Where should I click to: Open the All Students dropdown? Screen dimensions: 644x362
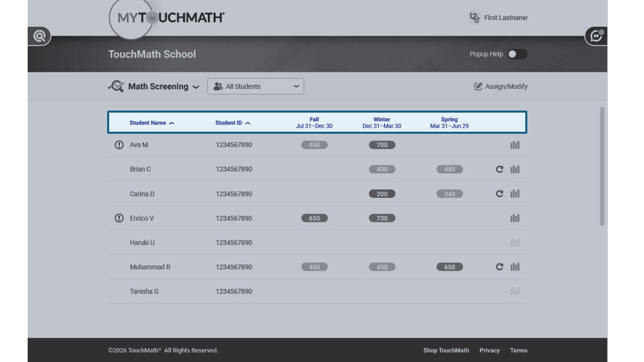click(256, 86)
